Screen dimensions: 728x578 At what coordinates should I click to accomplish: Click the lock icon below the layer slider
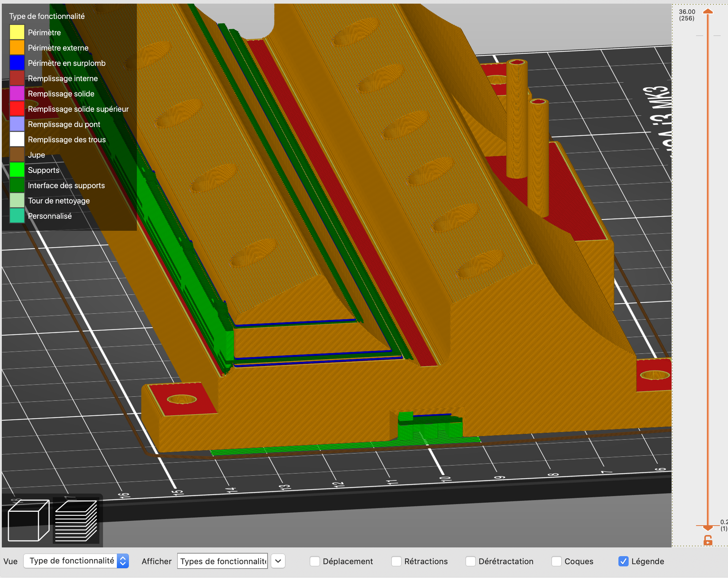pyautogui.click(x=708, y=540)
